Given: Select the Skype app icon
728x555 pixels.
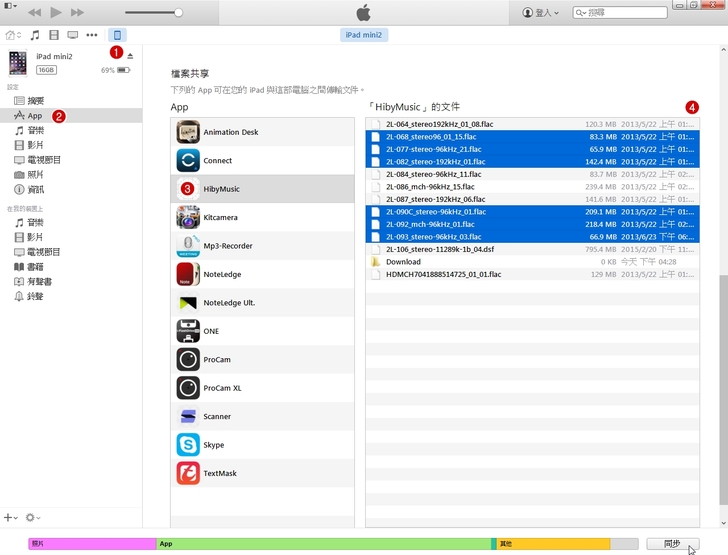Looking at the screenshot, I should 188,445.
